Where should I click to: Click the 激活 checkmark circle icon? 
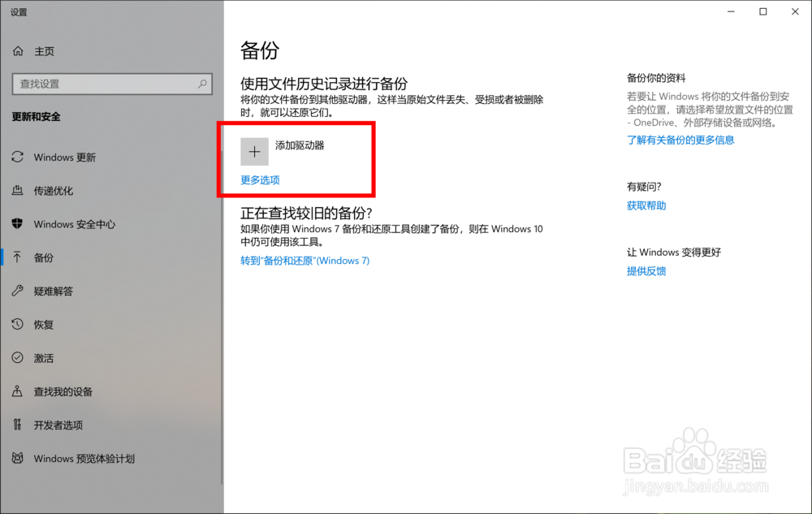(x=18, y=357)
